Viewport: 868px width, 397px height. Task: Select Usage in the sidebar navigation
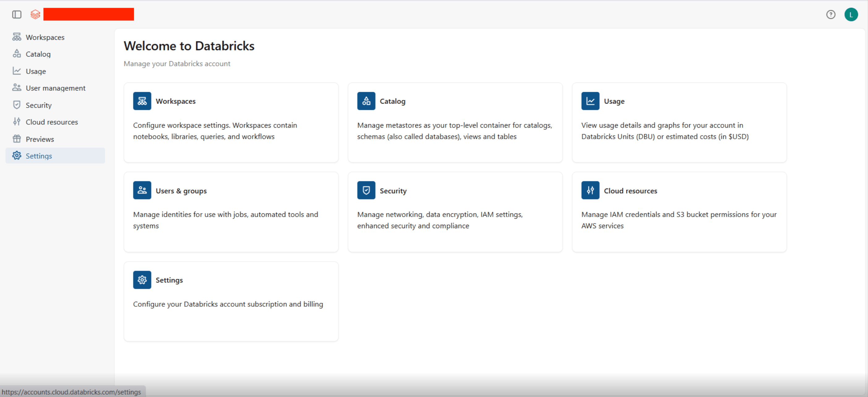click(55, 71)
